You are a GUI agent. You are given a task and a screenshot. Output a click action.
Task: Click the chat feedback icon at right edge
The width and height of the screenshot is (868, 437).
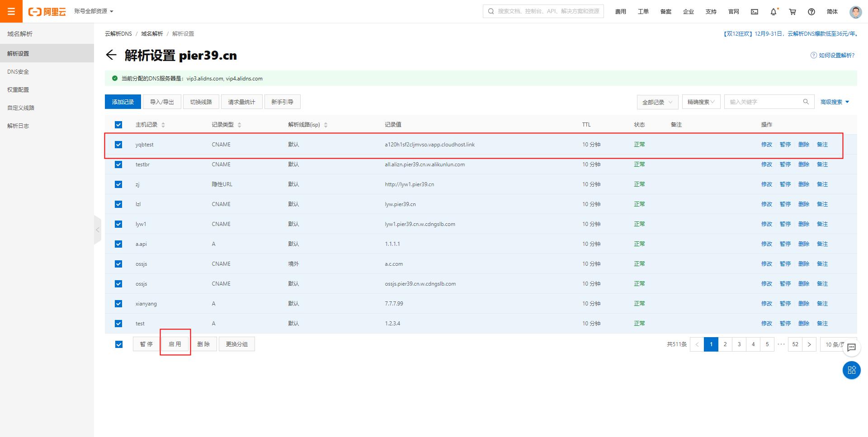[x=851, y=347]
